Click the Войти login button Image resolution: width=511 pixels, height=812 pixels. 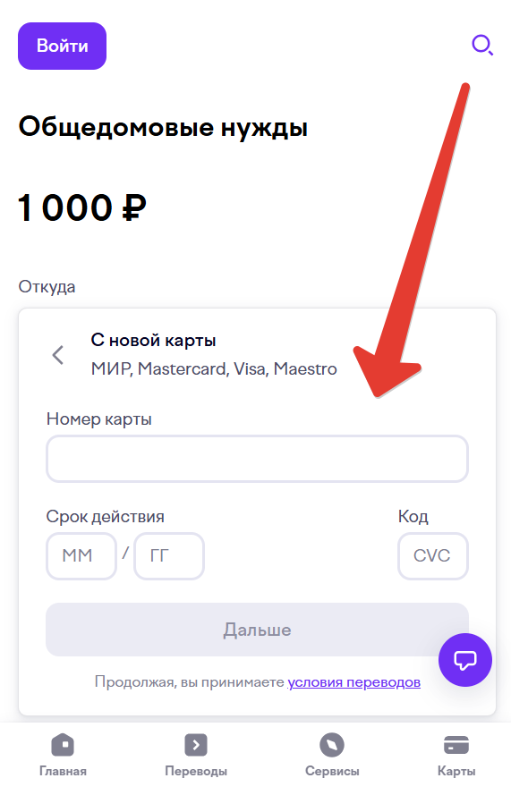click(x=62, y=47)
